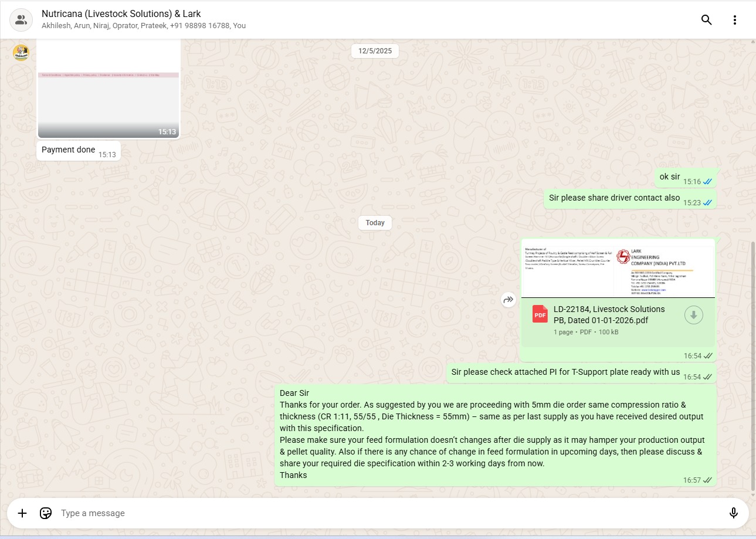The image size is (756, 539).
Task: Click the red PDF file icon
Action: pos(540,314)
